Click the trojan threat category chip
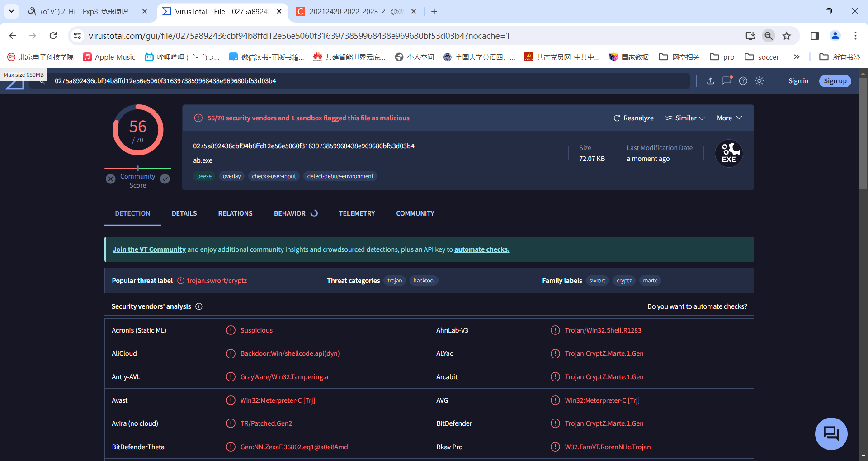Viewport: 868px width, 461px height. [395, 281]
